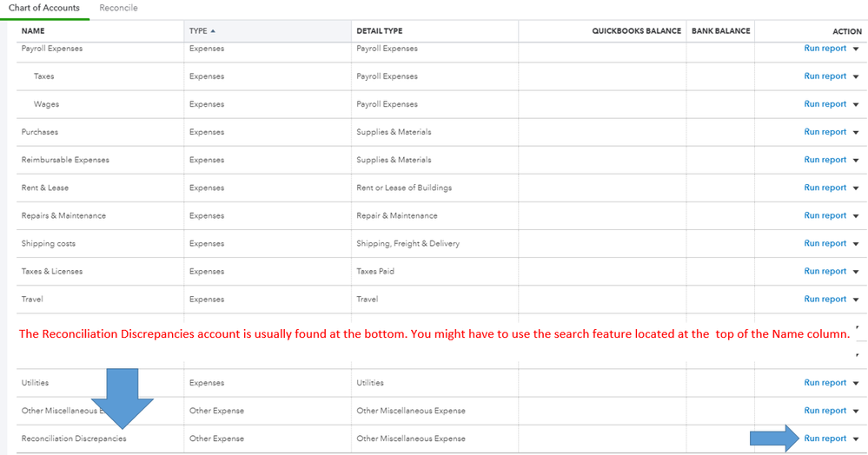This screenshot has width=868, height=455.
Task: Select the Chart of Accounts tab
Action: click(43, 8)
